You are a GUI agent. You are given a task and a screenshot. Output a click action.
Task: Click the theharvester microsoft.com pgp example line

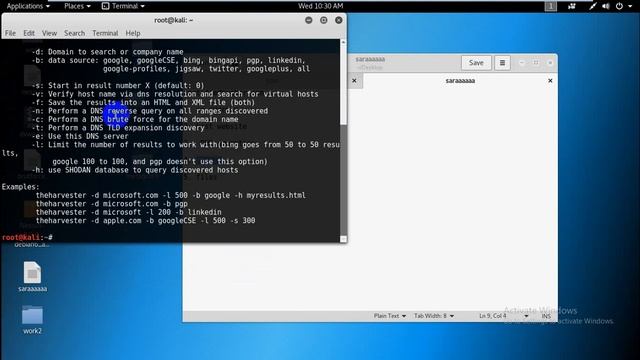click(111, 204)
